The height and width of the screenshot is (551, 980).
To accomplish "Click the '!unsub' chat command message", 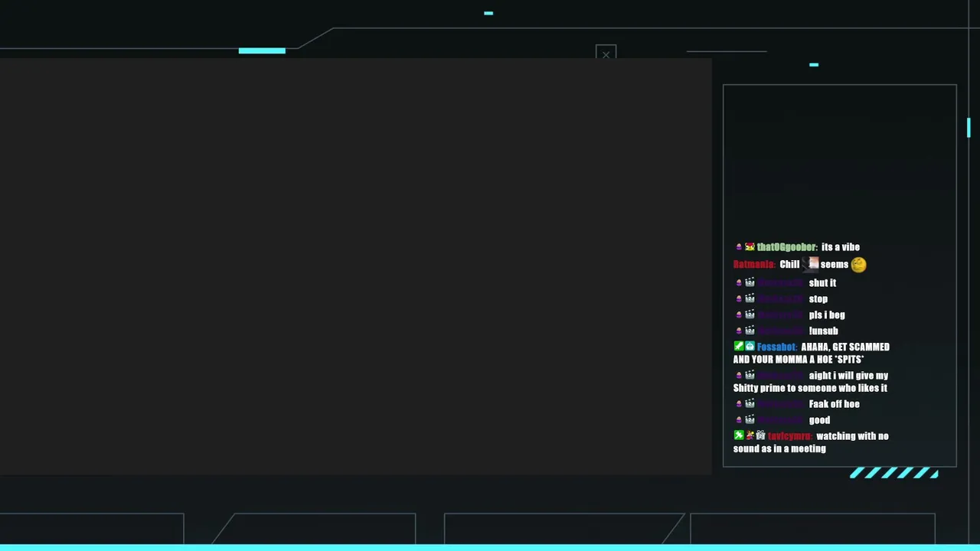I will pyautogui.click(x=823, y=331).
